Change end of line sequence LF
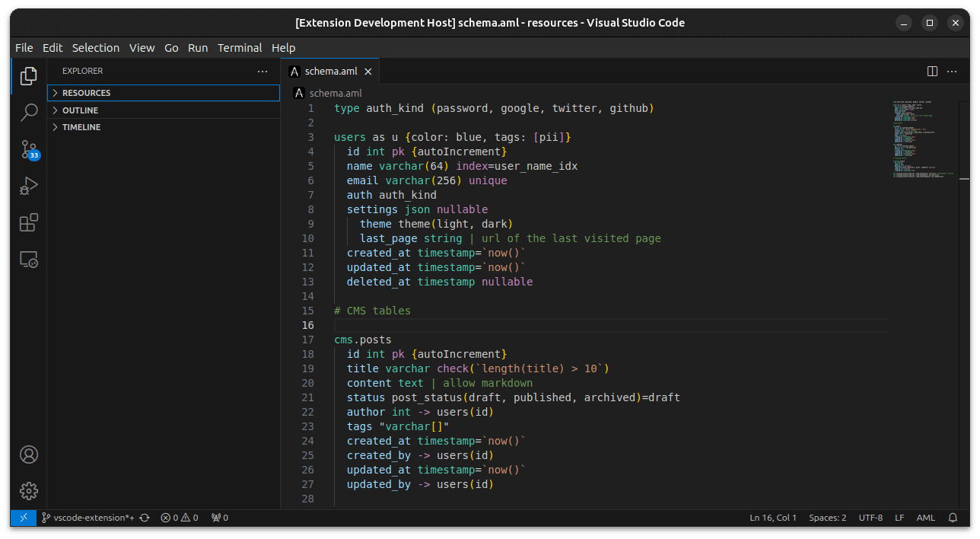Screen dimensions: 980x539 click(x=899, y=518)
